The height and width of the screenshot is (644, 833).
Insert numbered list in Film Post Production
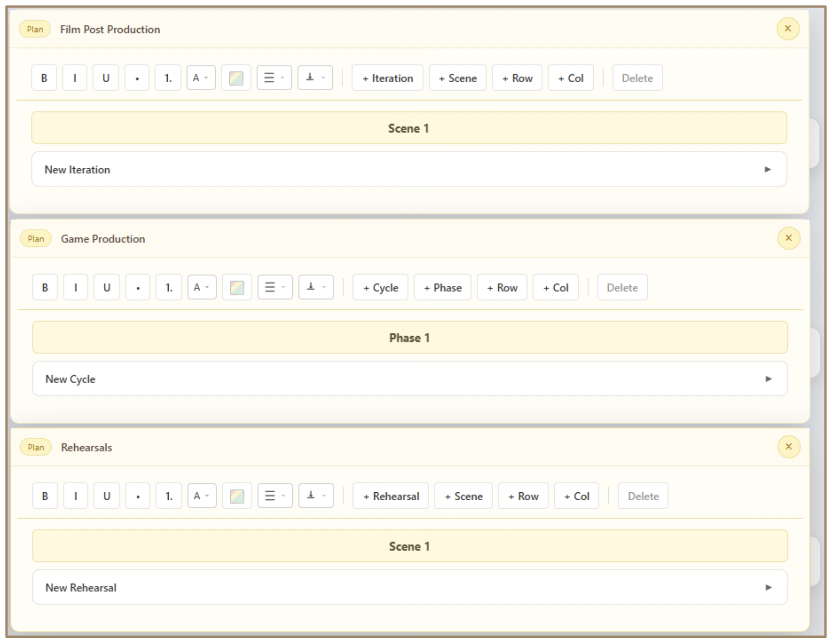click(168, 78)
